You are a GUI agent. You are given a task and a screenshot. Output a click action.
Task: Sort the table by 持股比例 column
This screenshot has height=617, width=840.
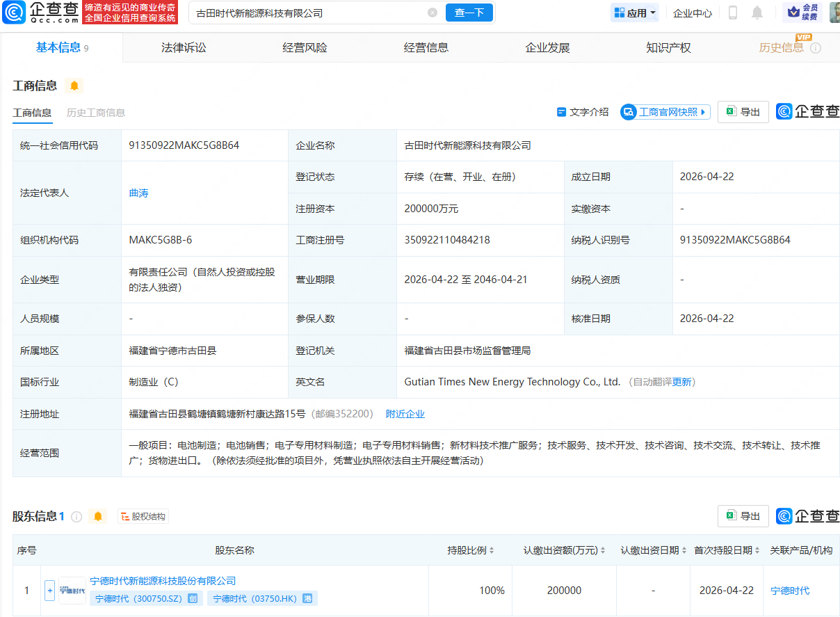(492, 550)
